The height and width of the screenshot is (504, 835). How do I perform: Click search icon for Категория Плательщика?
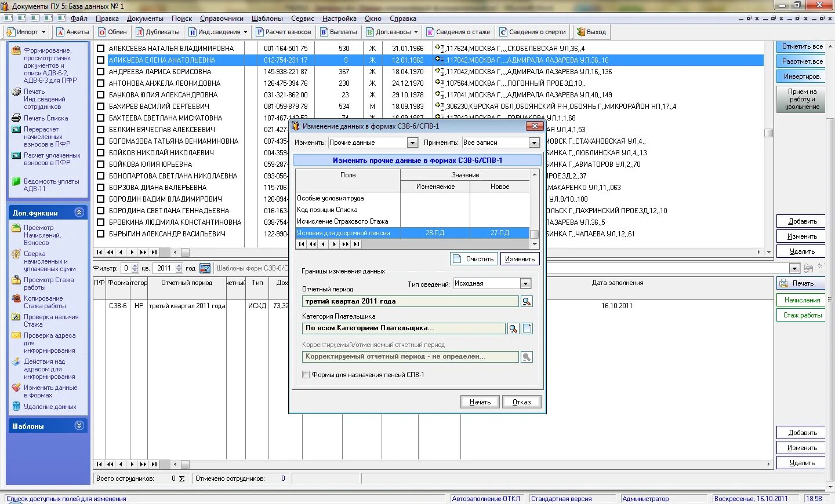pyautogui.click(x=513, y=328)
